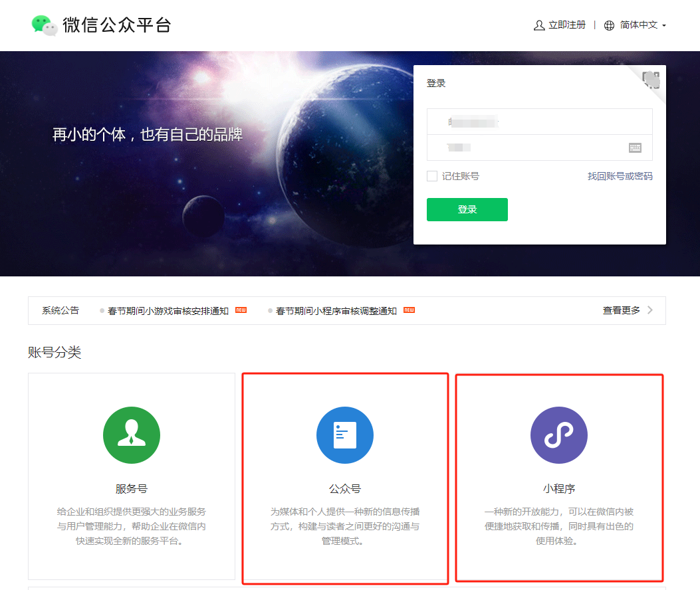
Task: Click the WeChat logo icon
Action: [44, 25]
